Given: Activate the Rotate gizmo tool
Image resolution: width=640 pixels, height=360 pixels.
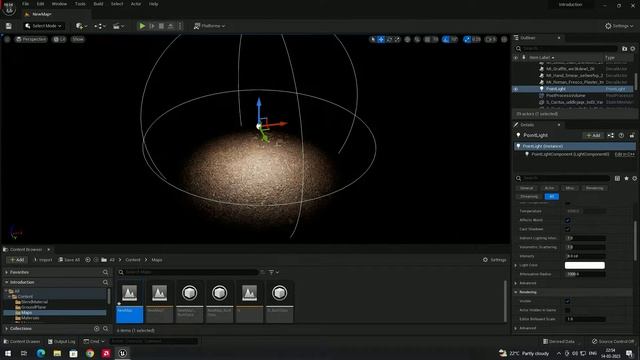Looking at the screenshot, I should 389,39.
